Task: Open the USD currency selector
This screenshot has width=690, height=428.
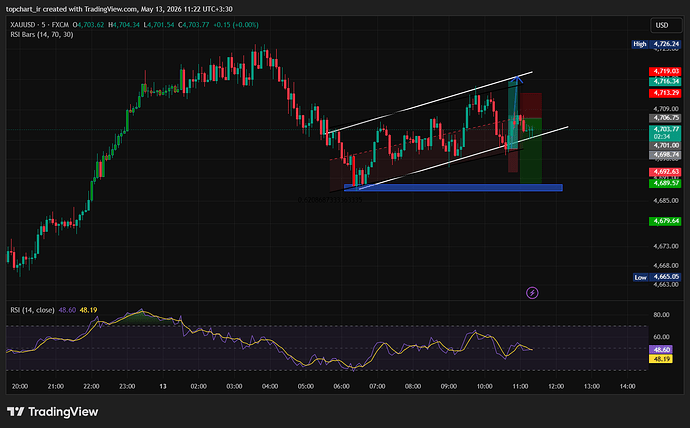Action: tap(666, 25)
